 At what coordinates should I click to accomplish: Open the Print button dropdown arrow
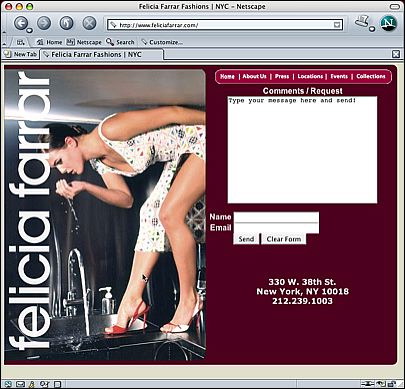tap(372, 29)
